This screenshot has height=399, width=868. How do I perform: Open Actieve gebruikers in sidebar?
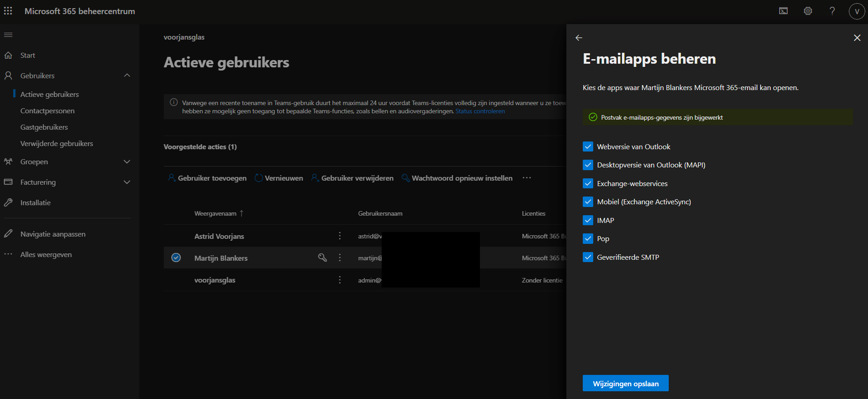[50, 94]
